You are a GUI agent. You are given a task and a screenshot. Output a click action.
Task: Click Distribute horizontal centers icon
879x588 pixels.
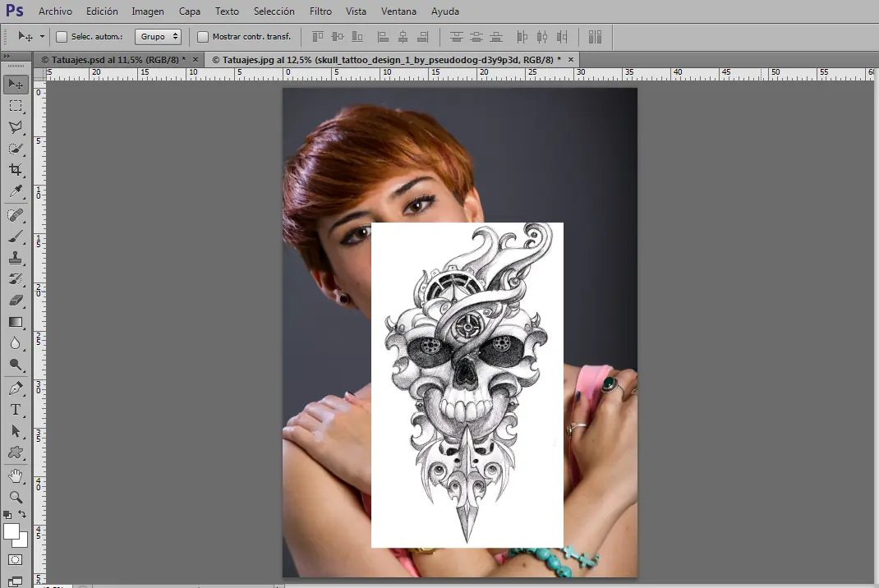coord(542,37)
